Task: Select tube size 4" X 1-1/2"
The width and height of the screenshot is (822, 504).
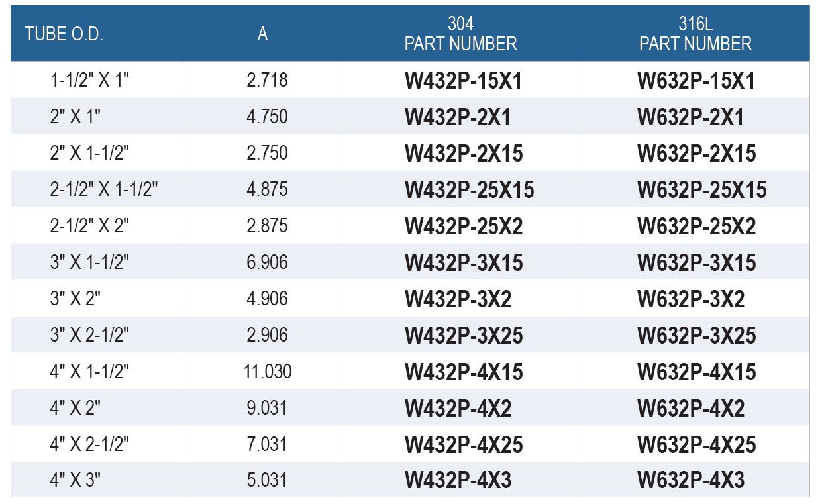Action: 89,372
